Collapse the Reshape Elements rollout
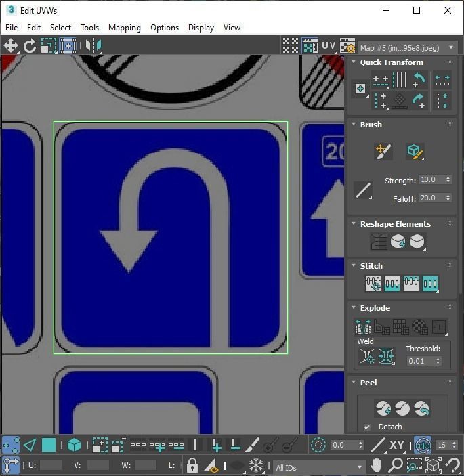This screenshot has width=464, height=476. click(x=354, y=223)
